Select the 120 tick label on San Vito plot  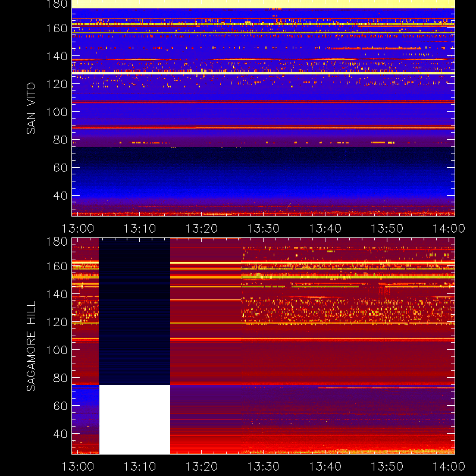click(x=57, y=84)
